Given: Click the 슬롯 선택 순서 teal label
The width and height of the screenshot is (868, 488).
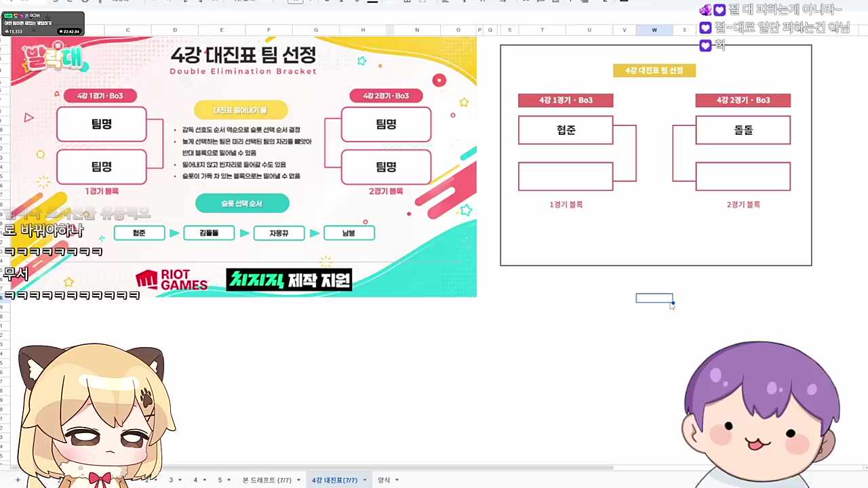Looking at the screenshot, I should pos(242,203).
